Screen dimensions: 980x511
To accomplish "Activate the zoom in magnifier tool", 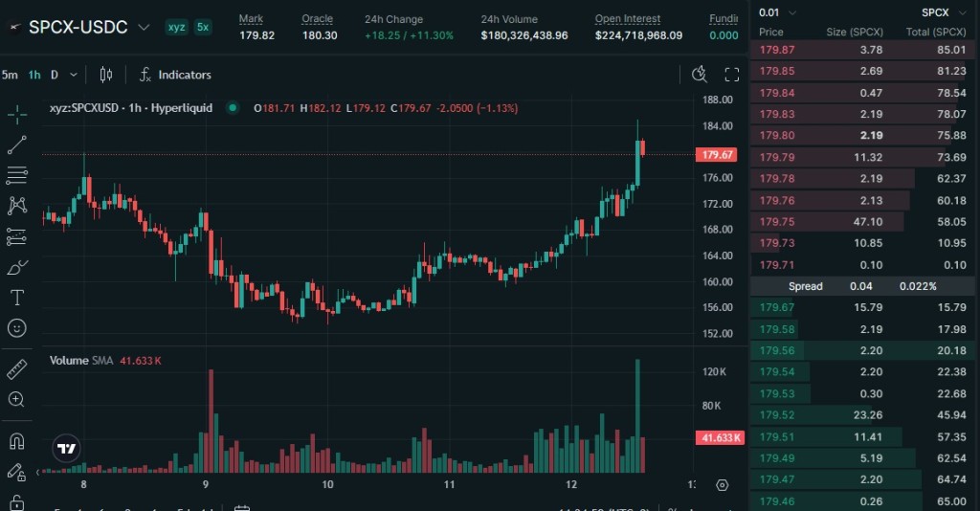I will tap(17, 400).
